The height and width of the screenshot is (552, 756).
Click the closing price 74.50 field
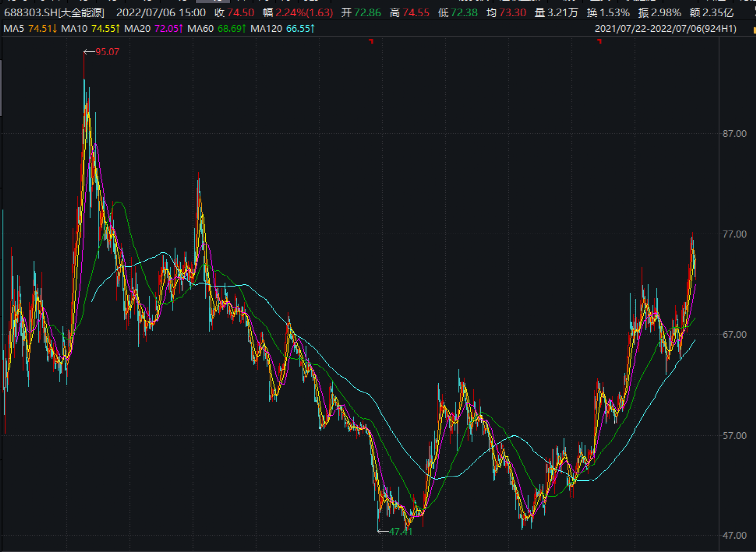(231, 12)
